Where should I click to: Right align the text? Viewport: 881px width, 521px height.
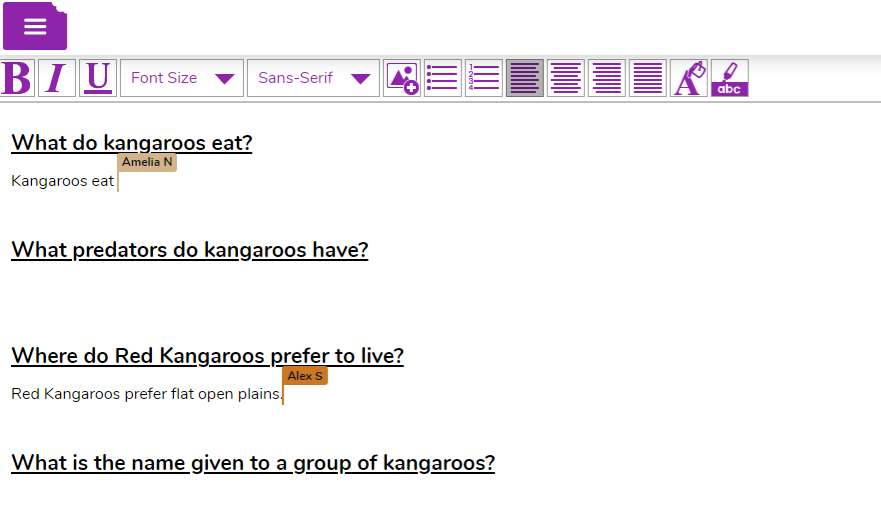[x=607, y=78]
